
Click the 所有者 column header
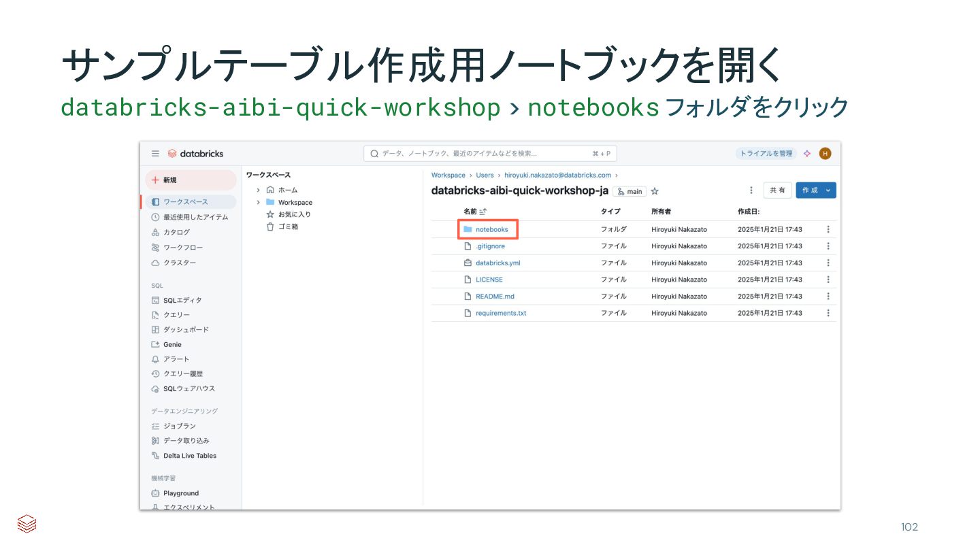(x=661, y=212)
